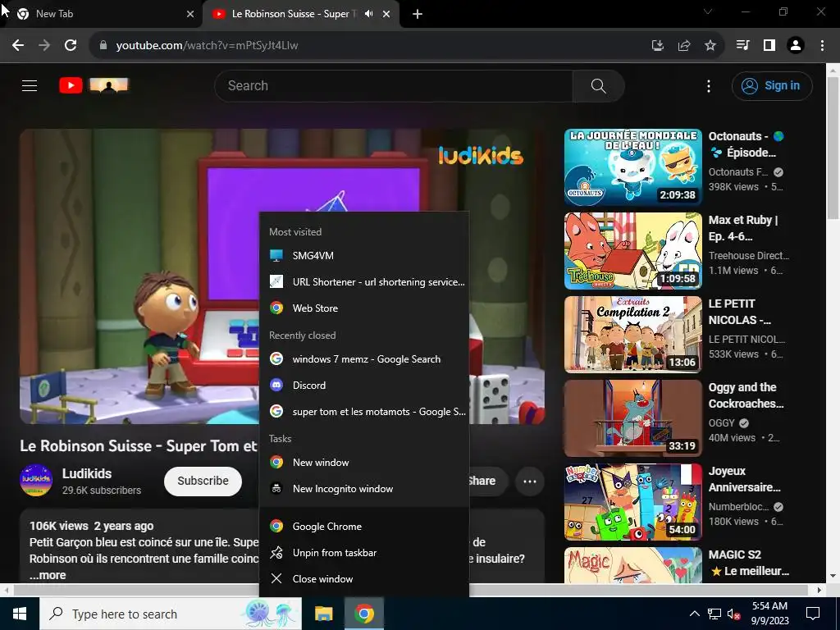Open the install/download page icon in address bar
Image resolution: width=840 pixels, height=630 pixels.
pos(657,46)
